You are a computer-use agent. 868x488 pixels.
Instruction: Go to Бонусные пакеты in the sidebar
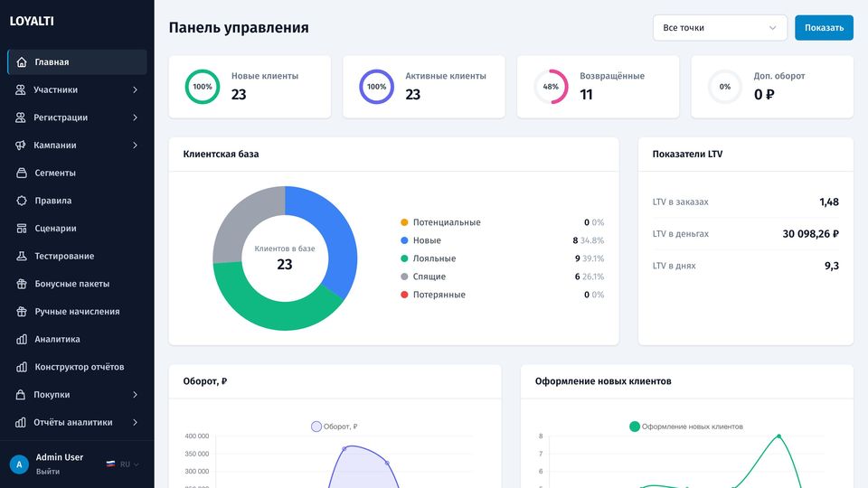point(77,283)
